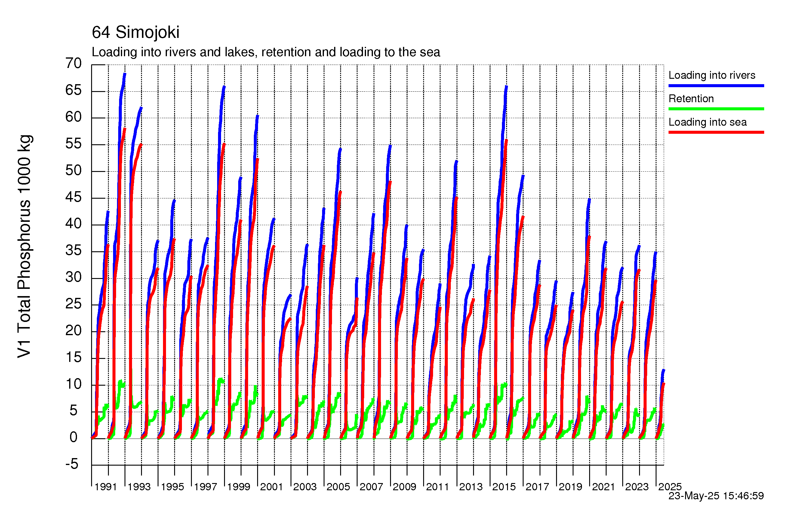This screenshot has width=812, height=511.
Task: Click the y-axis value 15
Action: [x=73, y=357]
